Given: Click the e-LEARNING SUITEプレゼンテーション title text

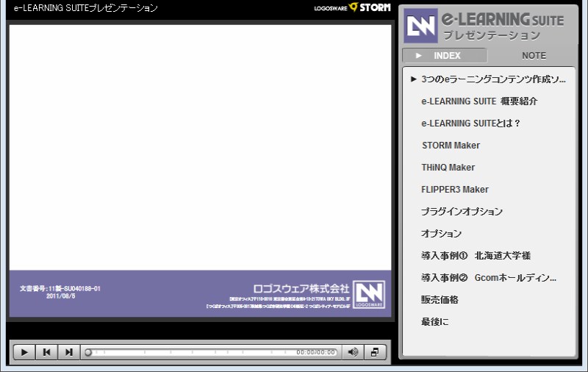Looking at the screenshot, I should point(85,8).
